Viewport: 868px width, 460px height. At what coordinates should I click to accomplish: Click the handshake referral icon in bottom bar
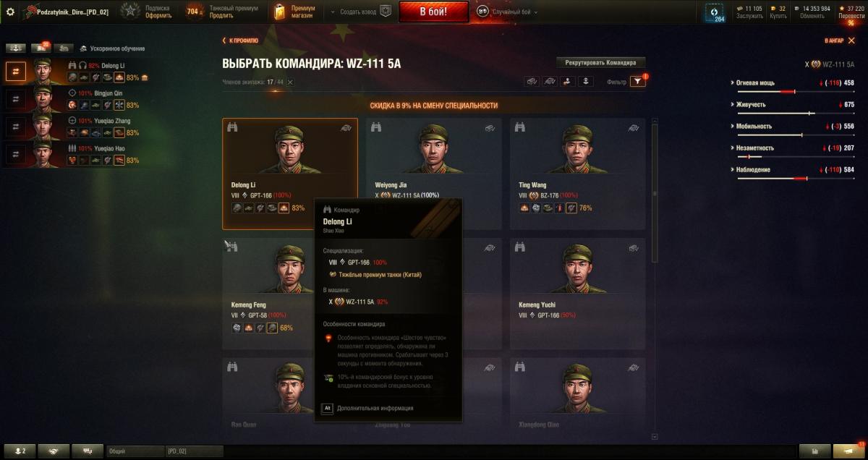pos(54,451)
